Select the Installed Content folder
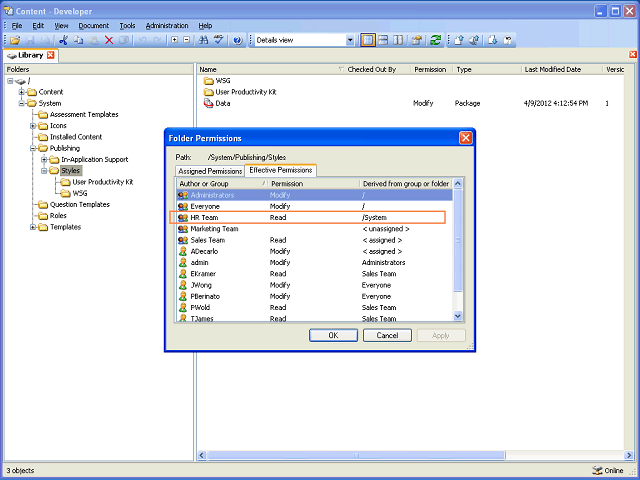 pos(76,137)
